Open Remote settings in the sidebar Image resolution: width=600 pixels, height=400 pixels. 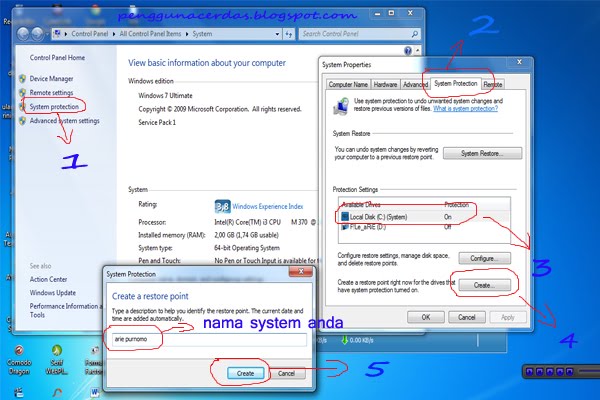coord(51,93)
